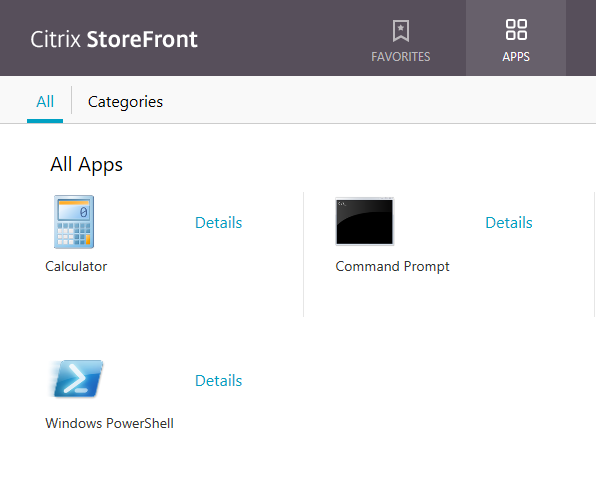The image size is (596, 479).
Task: Click the Apps four-squares grid icon
Action: pyautogui.click(x=516, y=30)
